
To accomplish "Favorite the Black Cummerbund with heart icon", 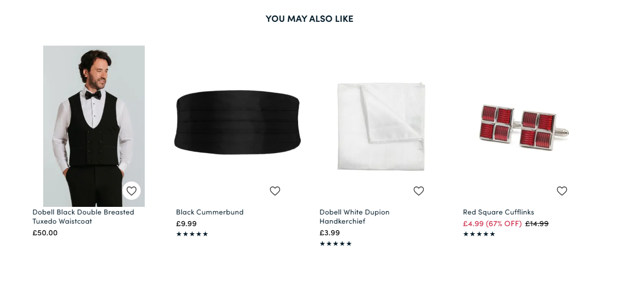I will tap(275, 191).
